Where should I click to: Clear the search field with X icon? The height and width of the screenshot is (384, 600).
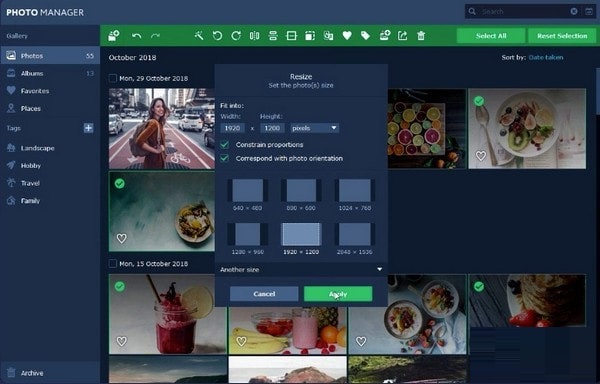574,11
